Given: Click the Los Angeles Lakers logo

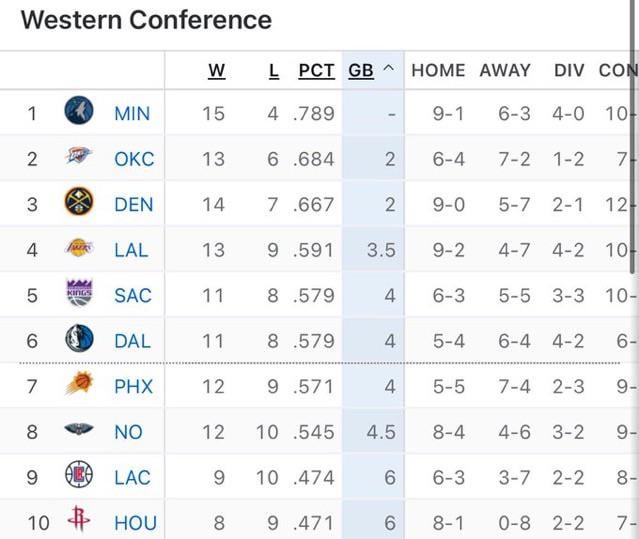Looking at the screenshot, I should [79, 249].
